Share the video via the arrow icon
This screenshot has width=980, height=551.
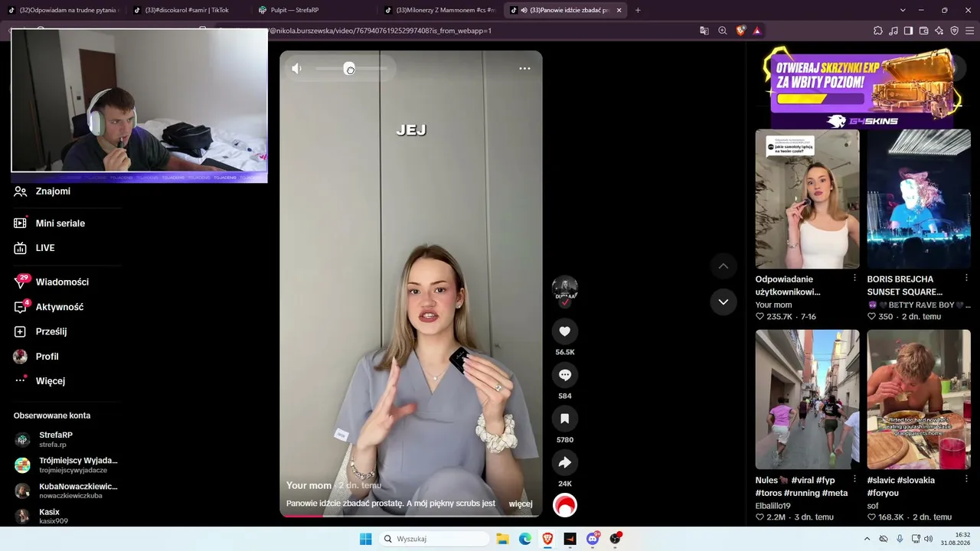coord(565,462)
